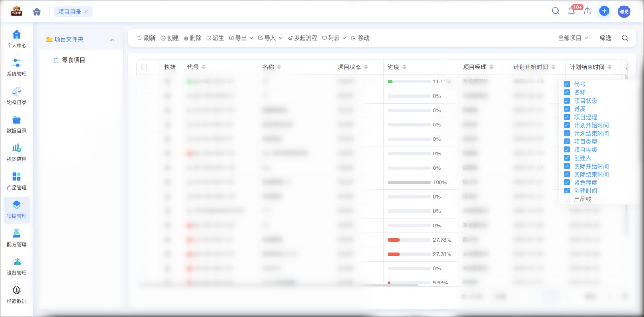Click the 刷新 button
This screenshot has width=644, height=317.
pyautogui.click(x=146, y=38)
